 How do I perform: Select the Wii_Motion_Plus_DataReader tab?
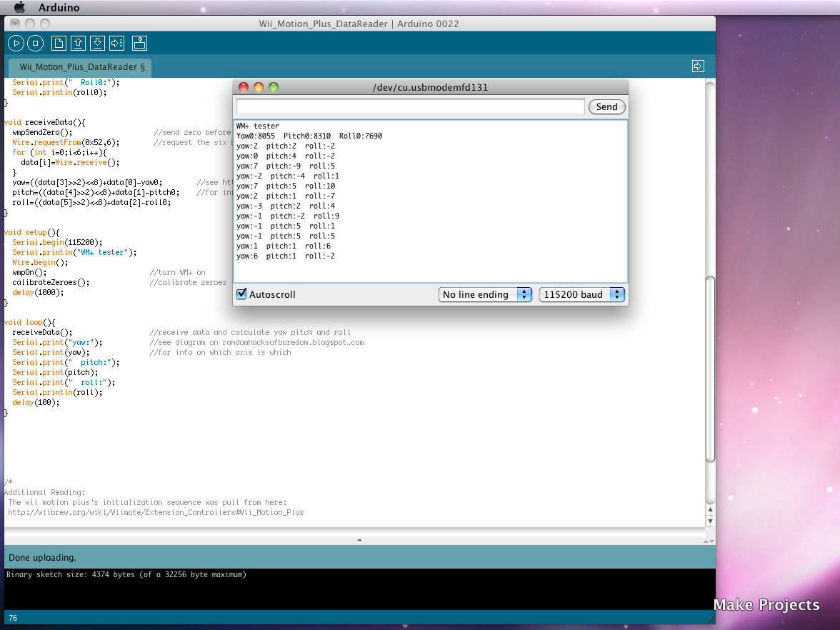(81, 67)
